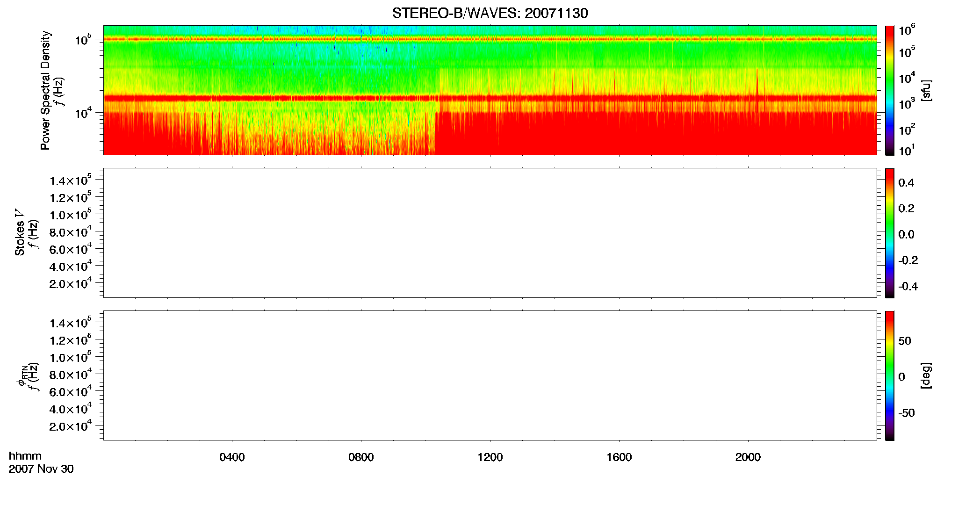Click the hhmm time format label
This screenshot has height=505, width=980.
pyautogui.click(x=25, y=456)
